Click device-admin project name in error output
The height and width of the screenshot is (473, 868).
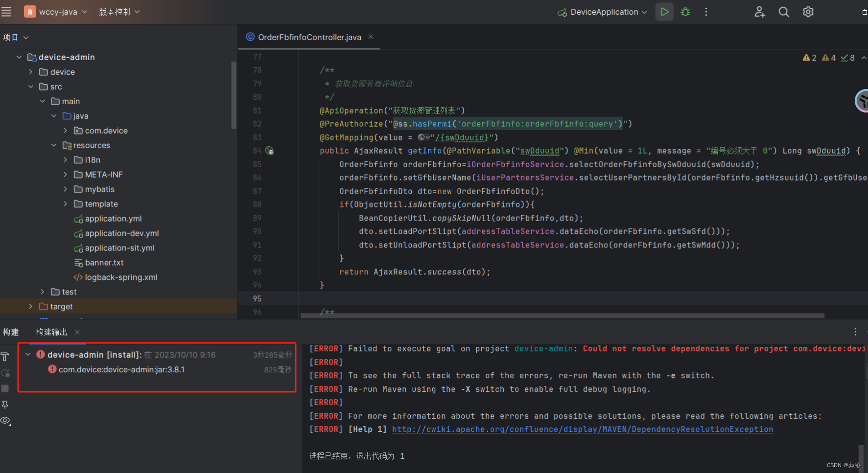coord(543,349)
